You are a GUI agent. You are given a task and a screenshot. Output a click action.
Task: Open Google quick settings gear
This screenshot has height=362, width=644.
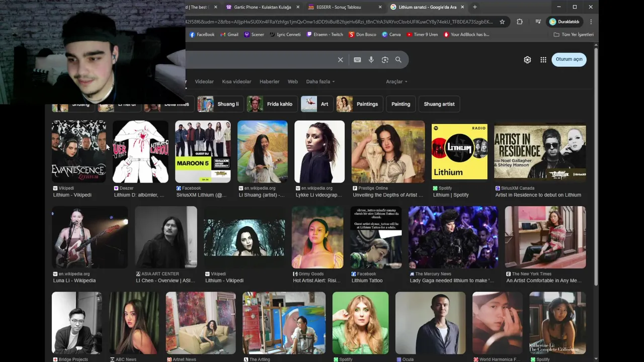[527, 60]
